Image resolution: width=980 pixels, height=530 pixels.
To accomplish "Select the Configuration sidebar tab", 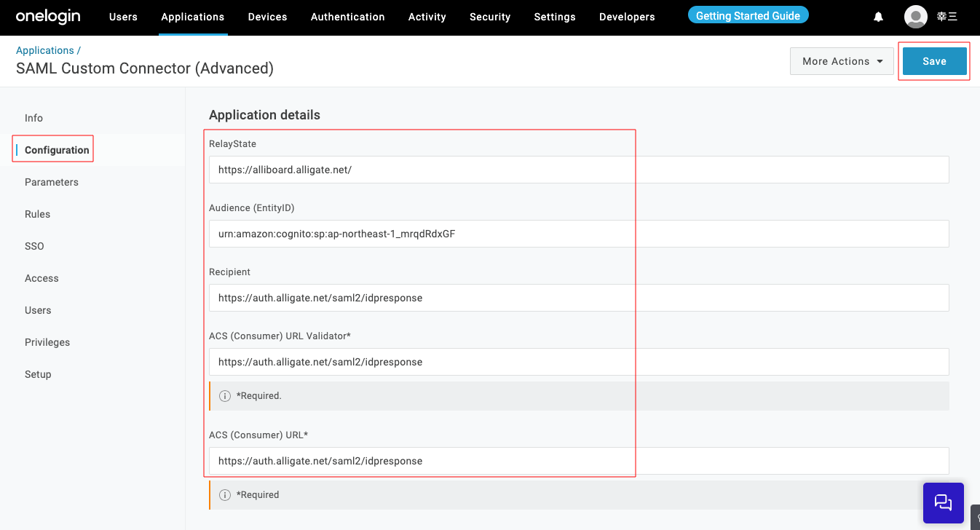I will click(x=57, y=150).
